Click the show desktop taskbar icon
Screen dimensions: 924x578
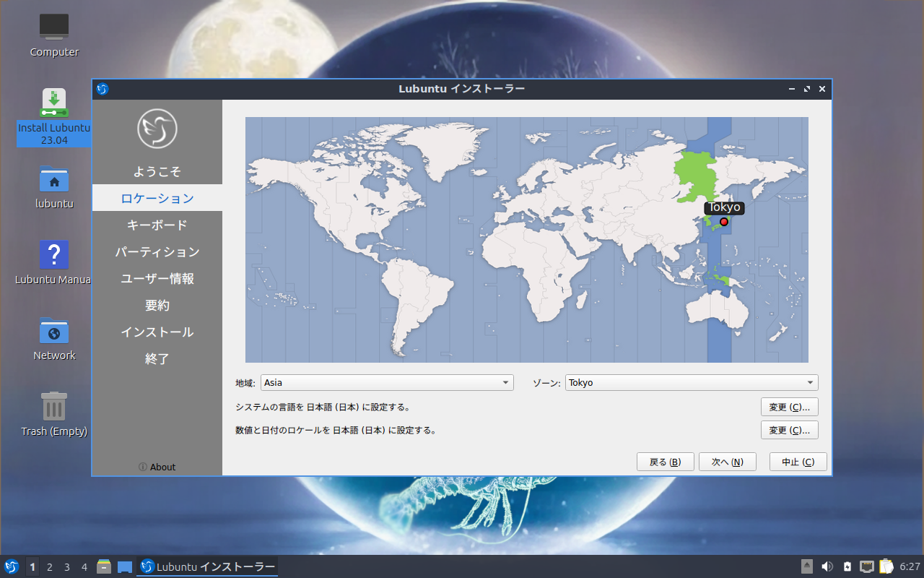click(x=125, y=567)
